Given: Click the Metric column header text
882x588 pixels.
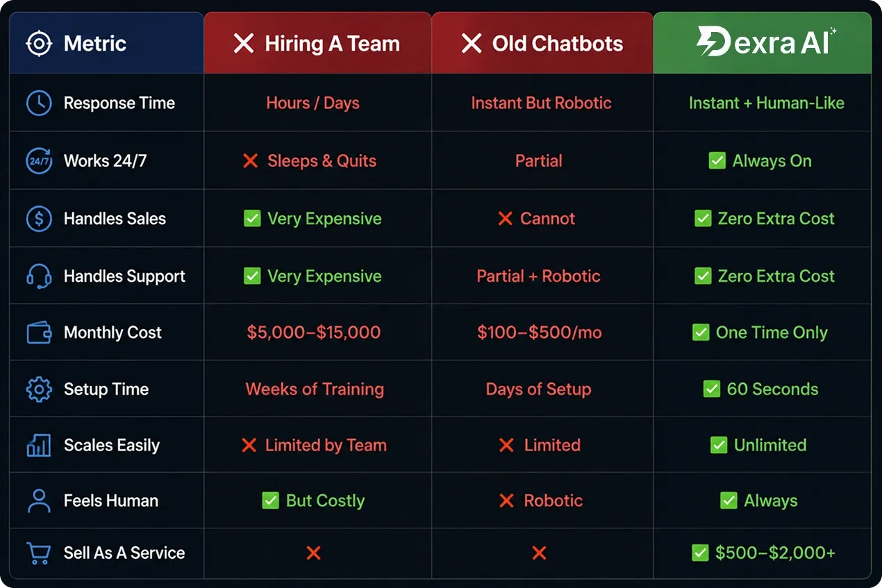Looking at the screenshot, I should pos(95,44).
